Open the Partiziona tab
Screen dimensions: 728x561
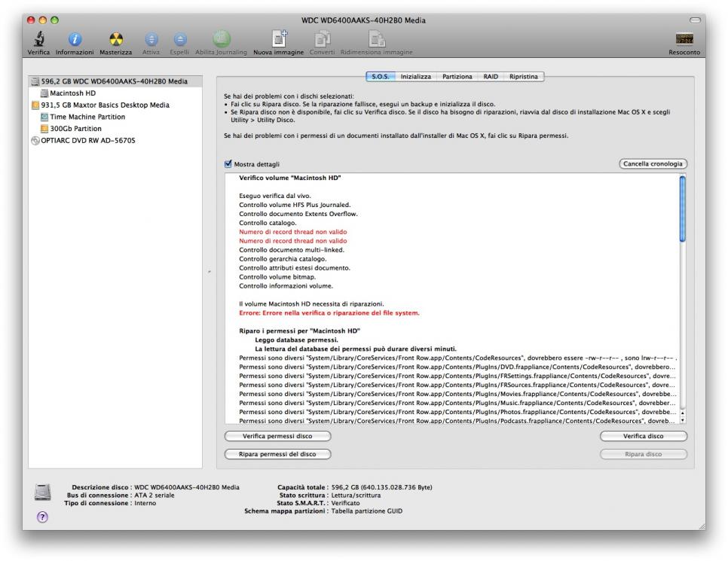(457, 77)
